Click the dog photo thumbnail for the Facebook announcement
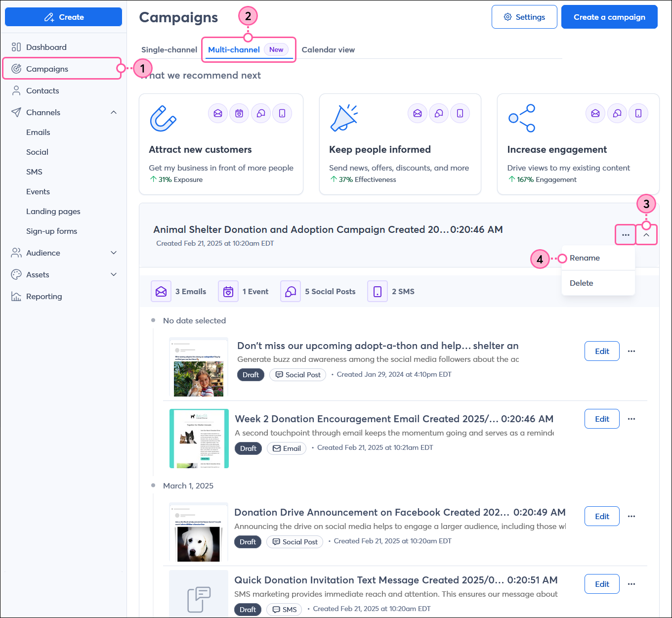This screenshot has width=672, height=618. point(199,532)
